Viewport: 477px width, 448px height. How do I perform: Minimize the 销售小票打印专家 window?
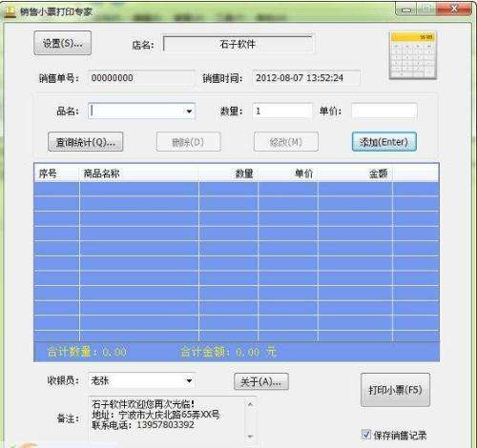coord(405,10)
